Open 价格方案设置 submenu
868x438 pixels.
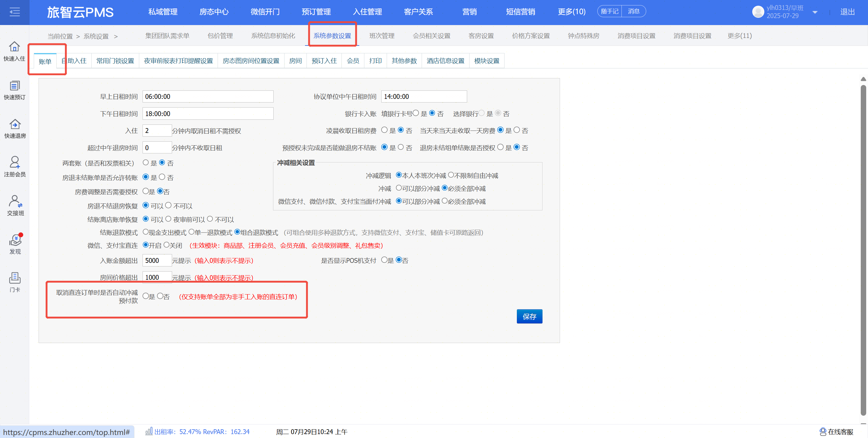(531, 36)
